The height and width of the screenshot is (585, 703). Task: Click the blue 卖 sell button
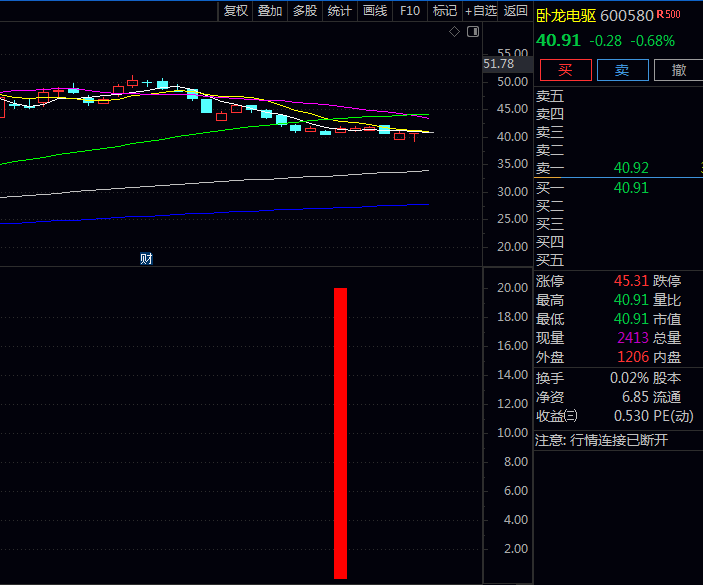[x=622, y=70]
